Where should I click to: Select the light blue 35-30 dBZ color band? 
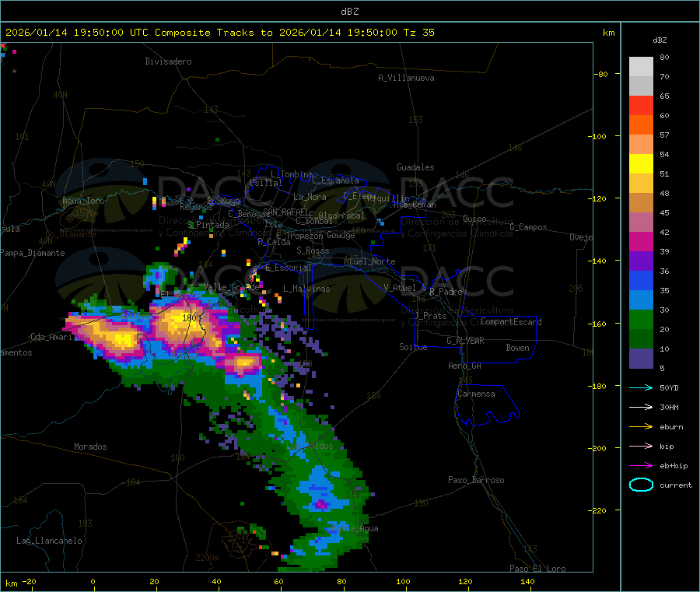(x=641, y=300)
